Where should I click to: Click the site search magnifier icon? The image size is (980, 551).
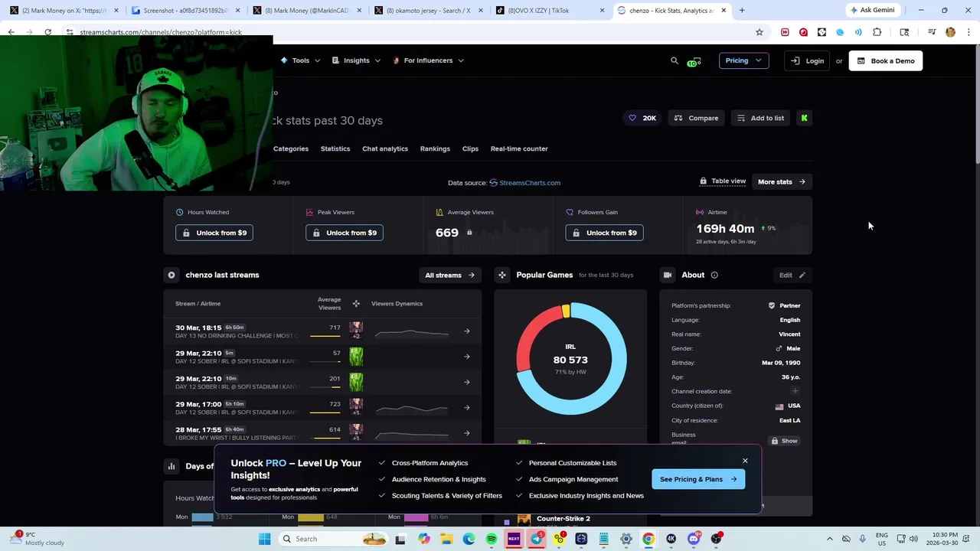675,60
